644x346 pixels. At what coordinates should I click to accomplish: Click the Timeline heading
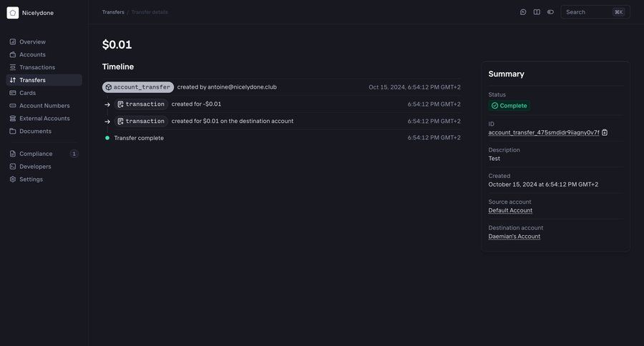(x=118, y=66)
